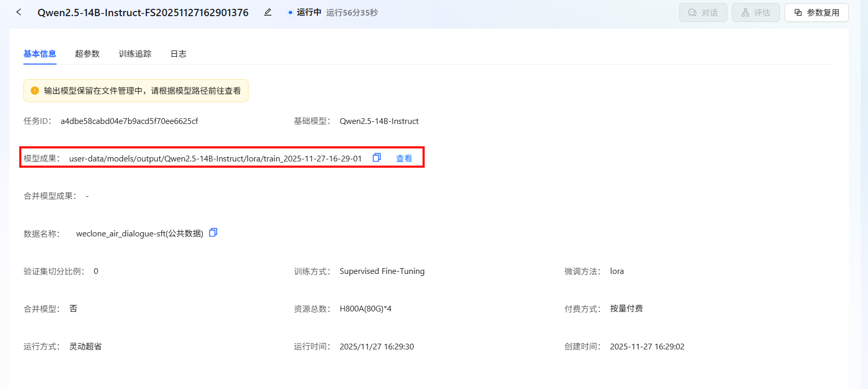Copy the weclone_air_dialogue-sft dataset name
Viewport: 868px width, 389px height.
tap(213, 233)
